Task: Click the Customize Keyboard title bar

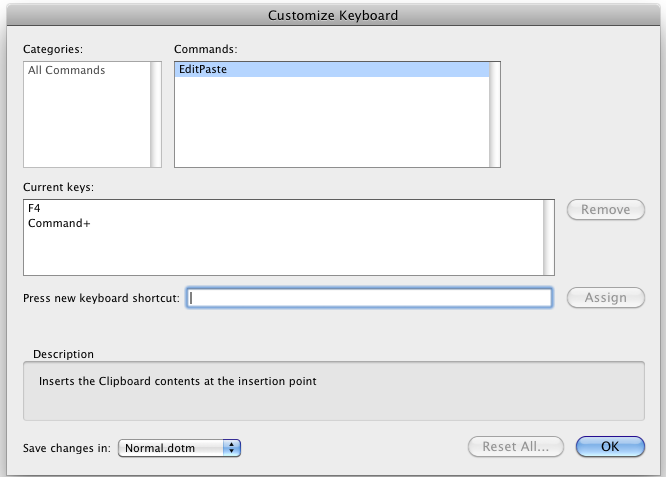Action: coord(333,15)
